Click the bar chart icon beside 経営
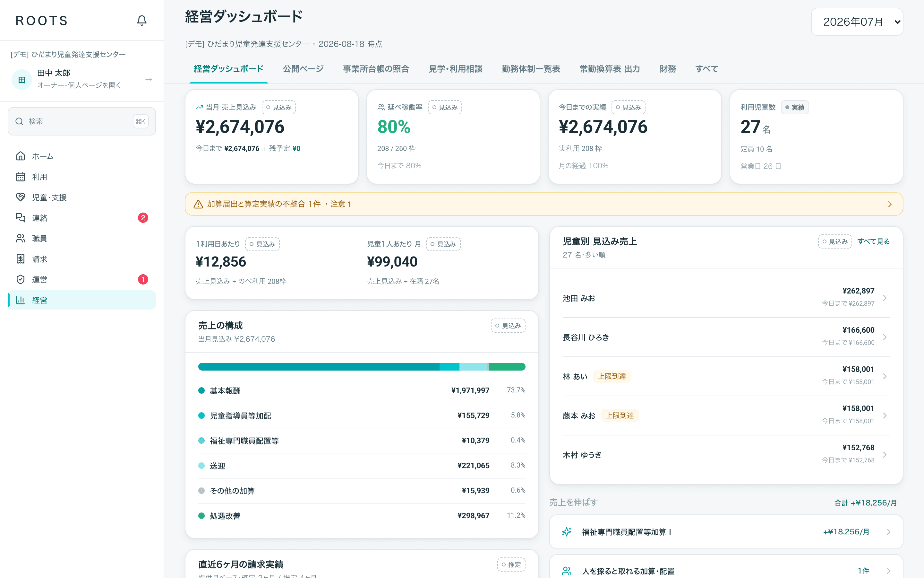Image resolution: width=924 pixels, height=578 pixels. pyautogui.click(x=21, y=300)
